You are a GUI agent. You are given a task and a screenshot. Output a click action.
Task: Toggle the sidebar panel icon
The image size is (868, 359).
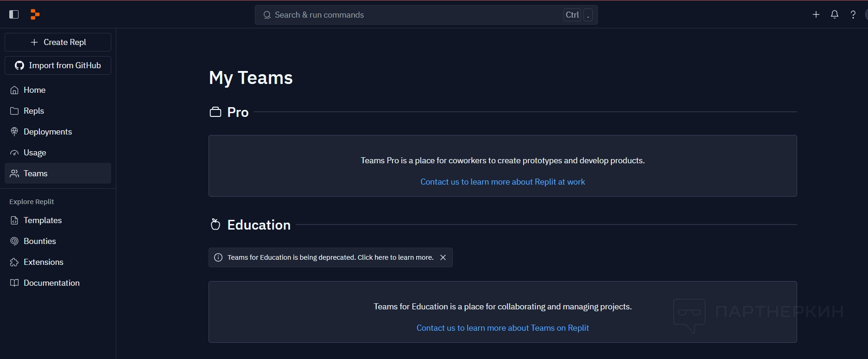coord(14,14)
